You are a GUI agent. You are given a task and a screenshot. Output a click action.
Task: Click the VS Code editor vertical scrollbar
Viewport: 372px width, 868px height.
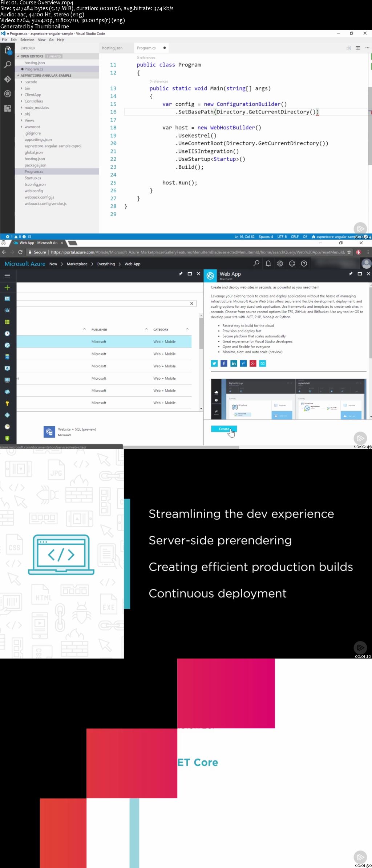(x=370, y=126)
